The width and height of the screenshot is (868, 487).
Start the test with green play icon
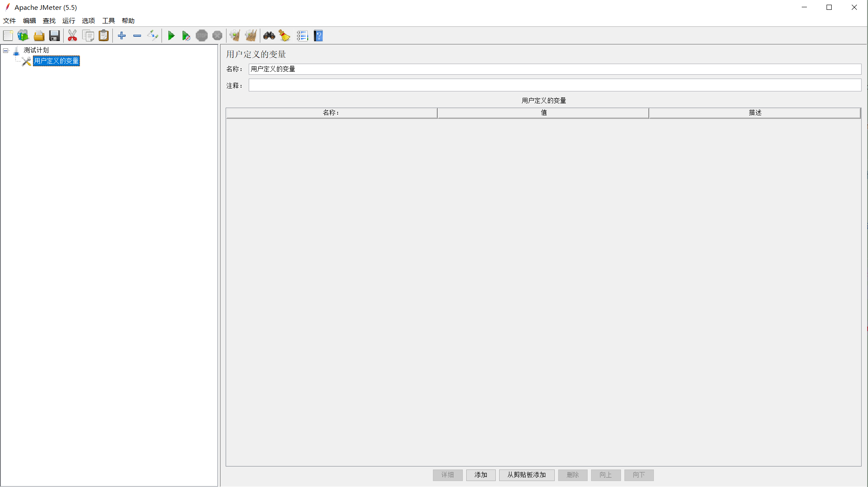pos(171,36)
